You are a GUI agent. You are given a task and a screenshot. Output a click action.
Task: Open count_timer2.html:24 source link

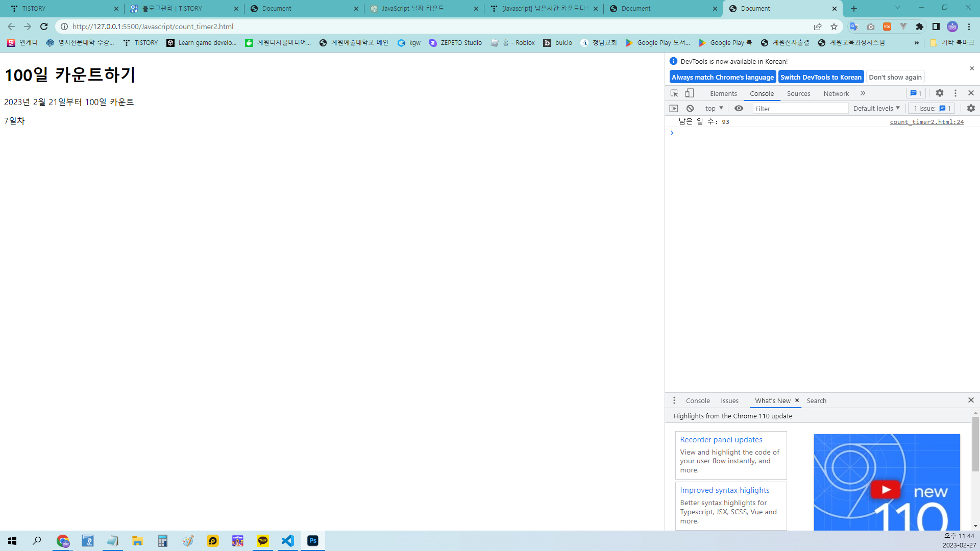coord(926,122)
